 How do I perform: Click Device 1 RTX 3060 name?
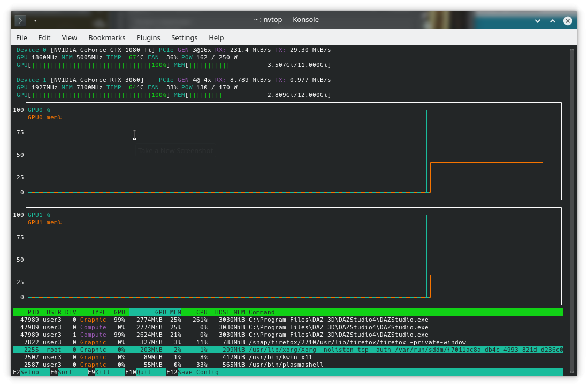(x=97, y=80)
